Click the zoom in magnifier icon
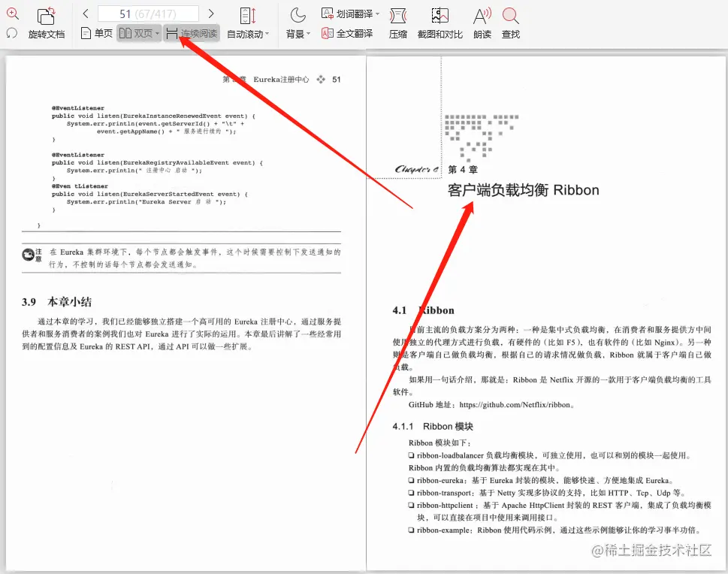The image size is (728, 574). pos(13,14)
